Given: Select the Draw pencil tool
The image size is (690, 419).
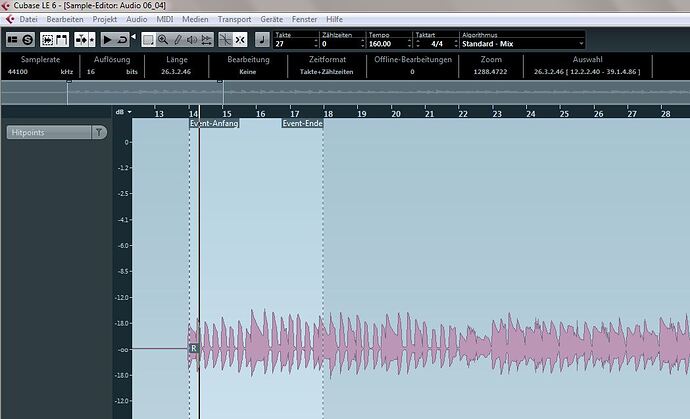Looking at the screenshot, I should 177,40.
